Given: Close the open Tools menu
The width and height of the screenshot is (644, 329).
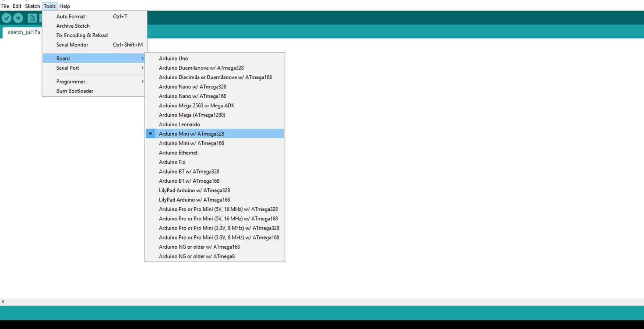Looking at the screenshot, I should pyautogui.click(x=49, y=6).
